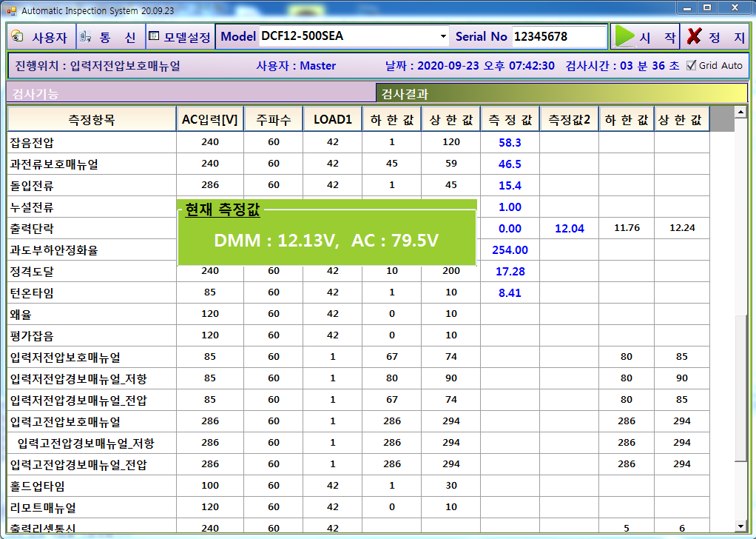Click the 사용자 user icon
The width and height of the screenshot is (756, 539).
click(17, 36)
